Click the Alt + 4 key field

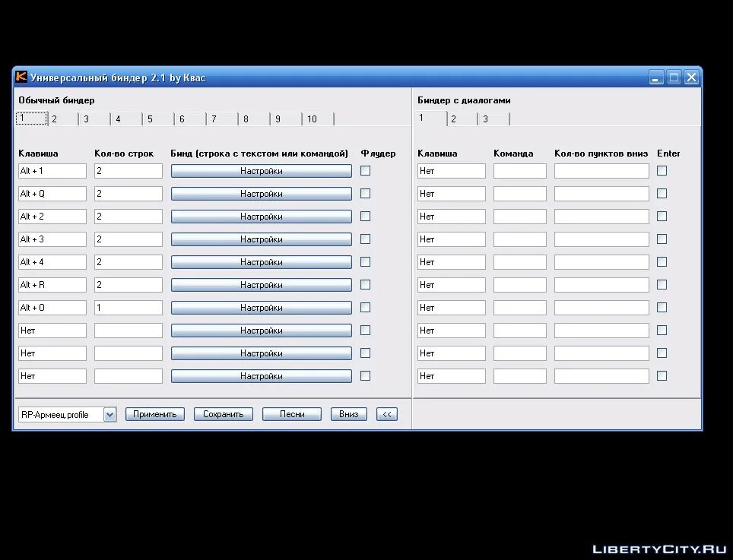(52, 262)
